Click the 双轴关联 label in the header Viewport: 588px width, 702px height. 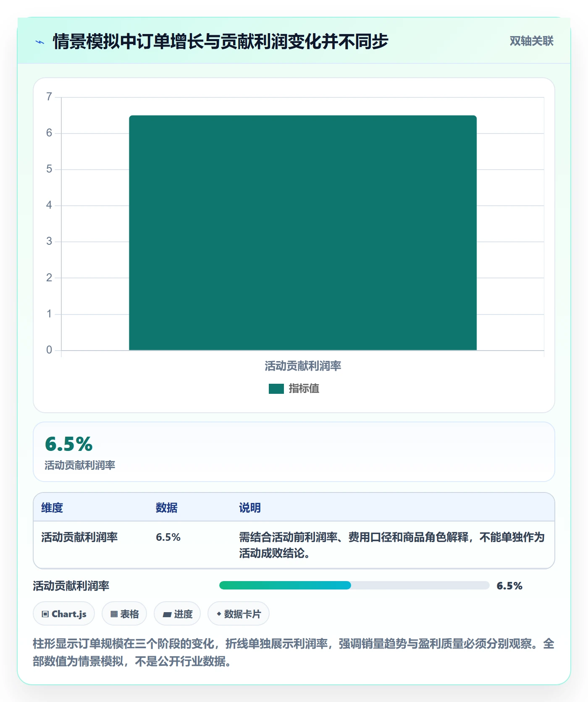(531, 41)
